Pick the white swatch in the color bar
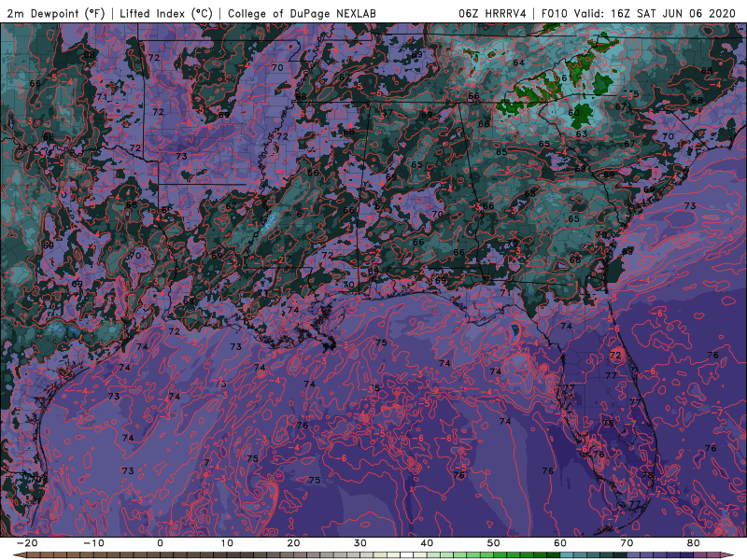747x560 pixels. click(406, 554)
